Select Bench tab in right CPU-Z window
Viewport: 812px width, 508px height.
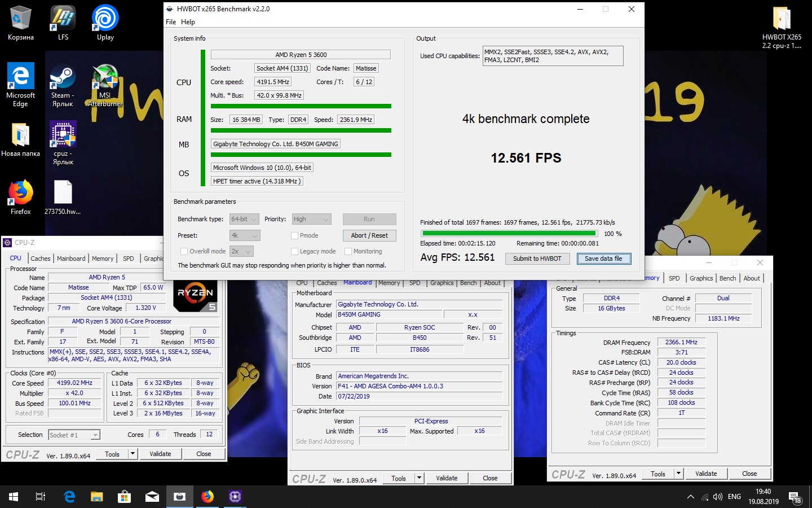(x=727, y=278)
